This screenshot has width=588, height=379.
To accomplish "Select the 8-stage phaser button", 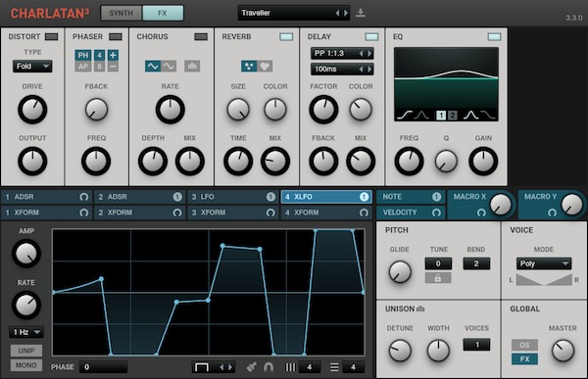I will tap(99, 67).
